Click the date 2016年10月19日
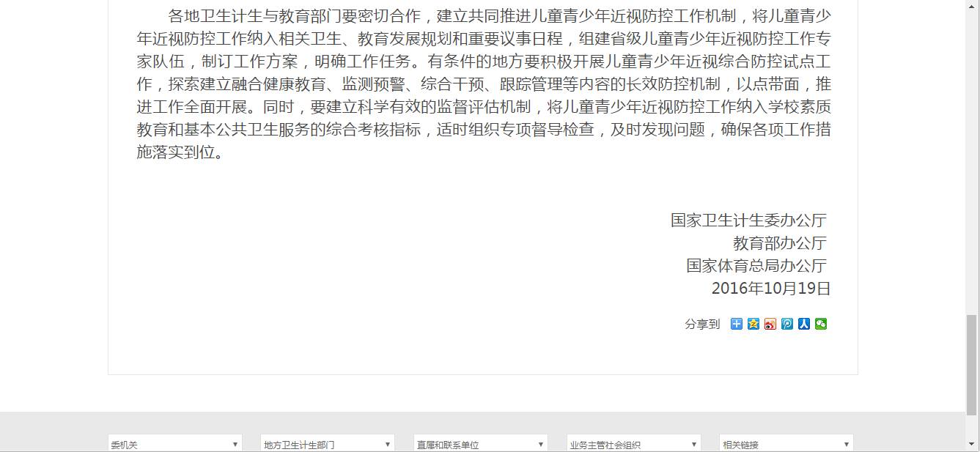 point(770,289)
